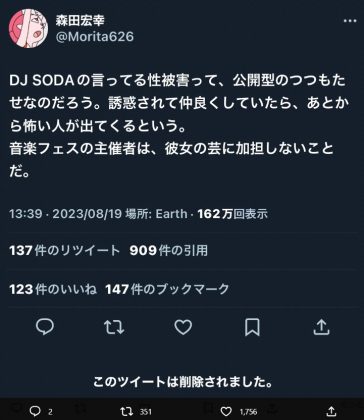
Task: Open the 123件のいいね likes list
Action: coord(53,289)
